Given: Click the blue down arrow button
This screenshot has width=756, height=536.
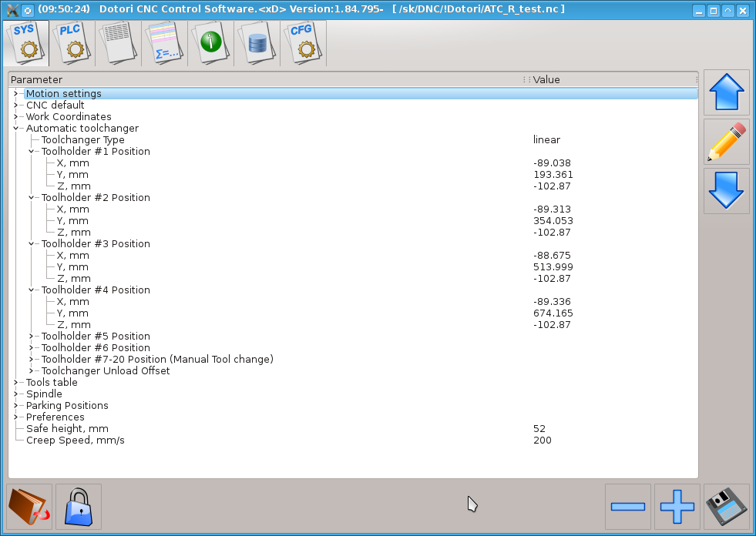Looking at the screenshot, I should point(727,191).
